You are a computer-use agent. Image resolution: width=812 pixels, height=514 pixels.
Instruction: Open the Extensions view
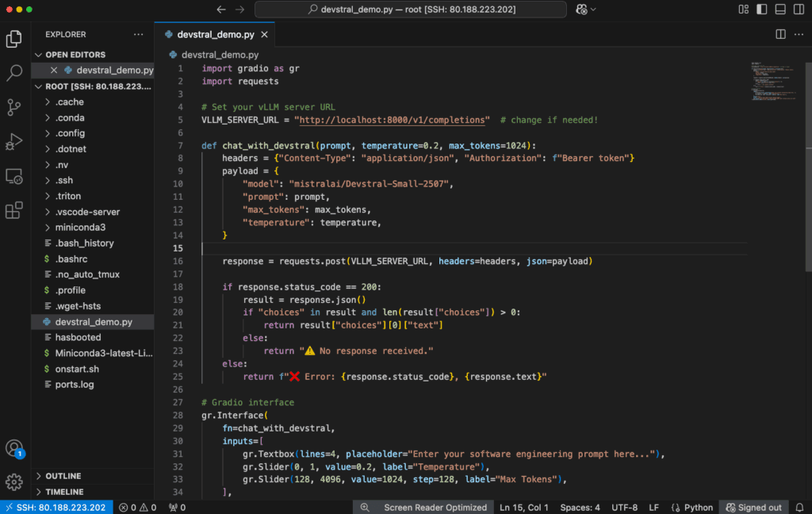click(x=14, y=210)
